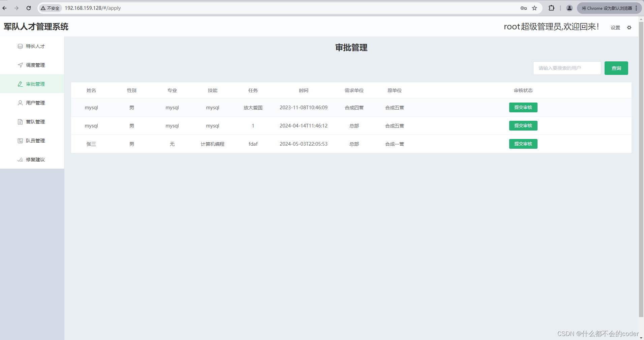Click the 合成四营 required-unit cell
The height and width of the screenshot is (340, 644).
[x=354, y=108]
